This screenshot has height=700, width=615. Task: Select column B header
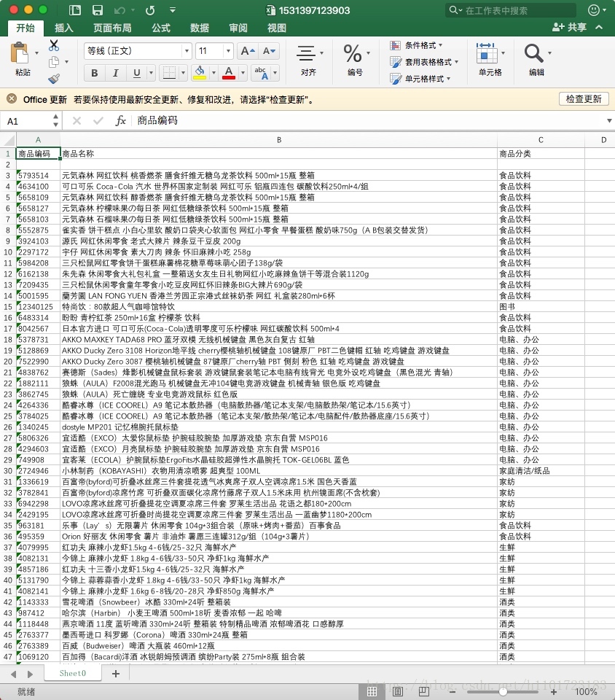pos(279,140)
